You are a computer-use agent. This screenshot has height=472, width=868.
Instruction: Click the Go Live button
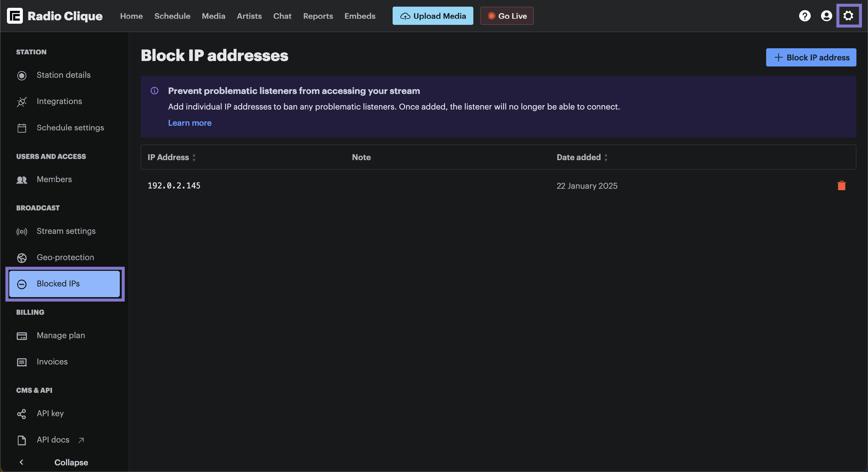(x=507, y=16)
